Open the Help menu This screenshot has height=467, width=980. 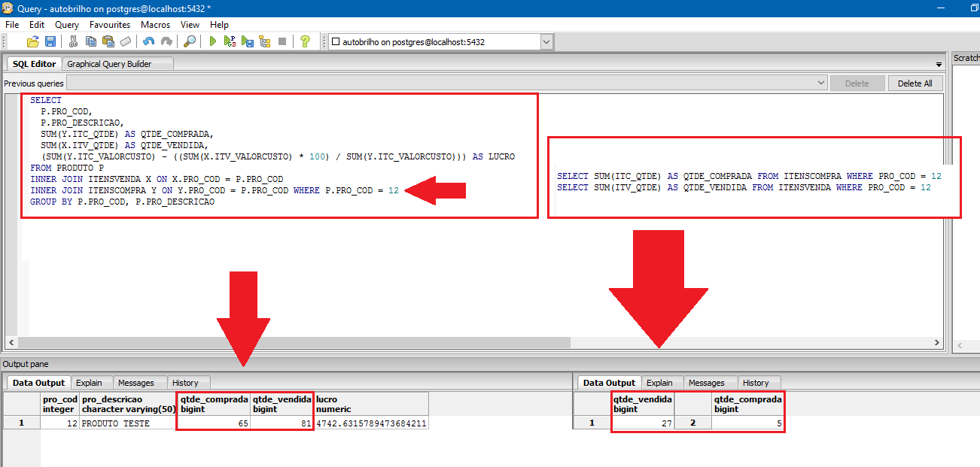(x=219, y=25)
